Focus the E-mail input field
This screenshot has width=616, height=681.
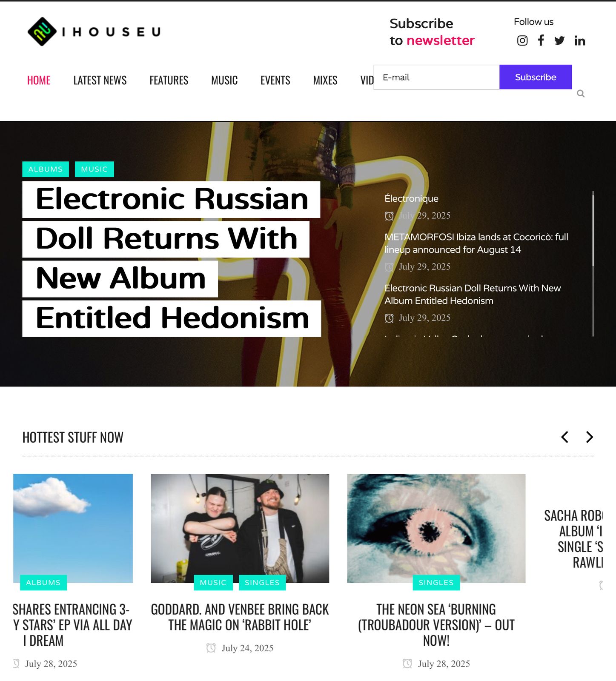click(436, 77)
